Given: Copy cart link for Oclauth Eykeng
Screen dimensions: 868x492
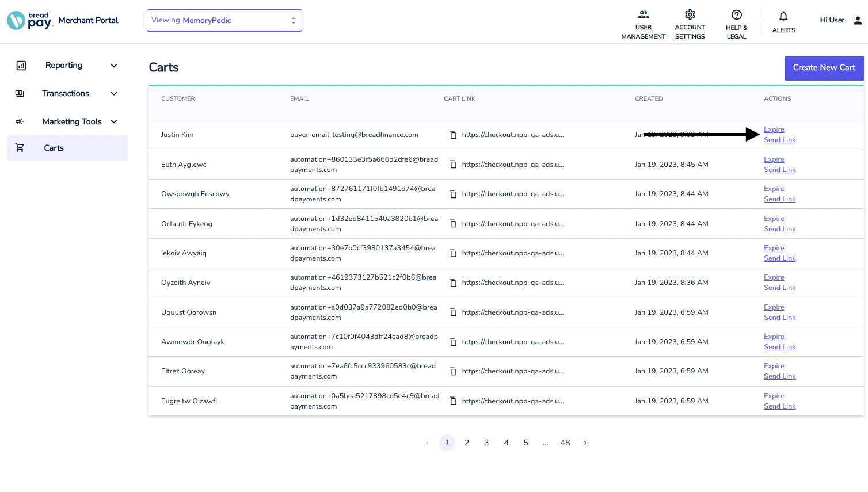Looking at the screenshot, I should (453, 224).
